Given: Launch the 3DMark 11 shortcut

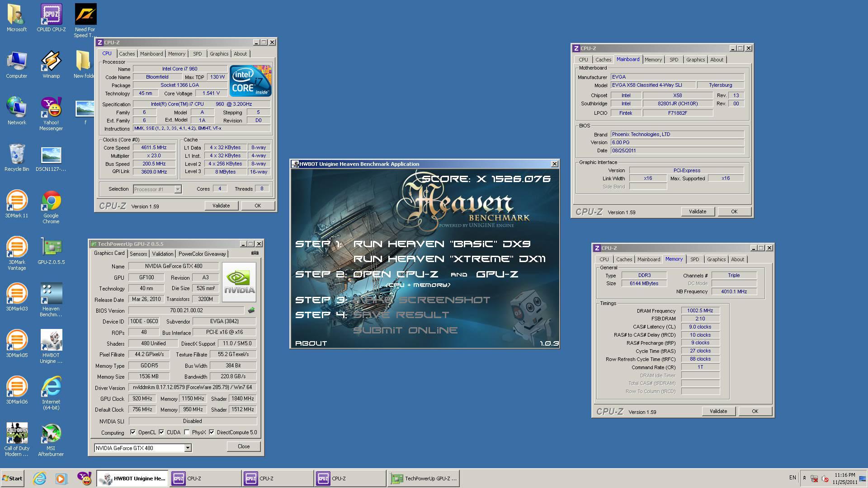Looking at the screenshot, I should 17,204.
